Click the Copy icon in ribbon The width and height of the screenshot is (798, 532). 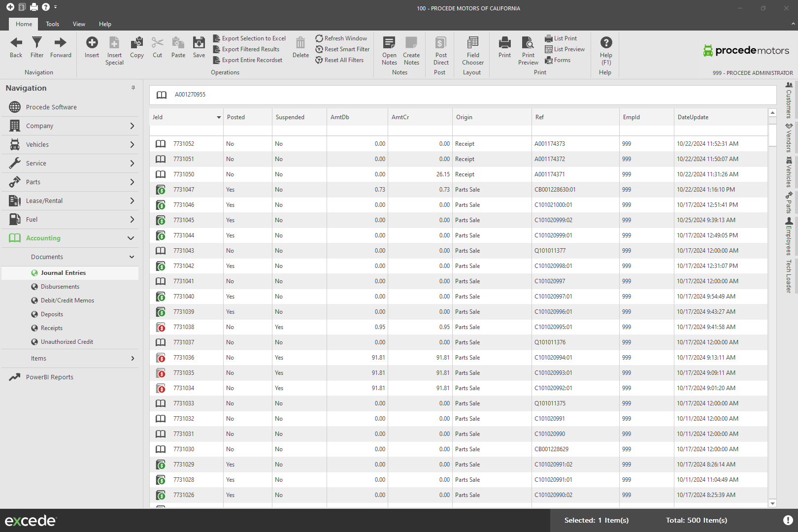pos(137,43)
